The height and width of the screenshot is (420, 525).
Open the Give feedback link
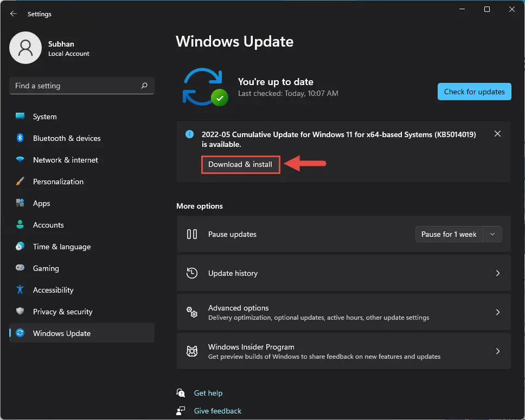pos(217,411)
